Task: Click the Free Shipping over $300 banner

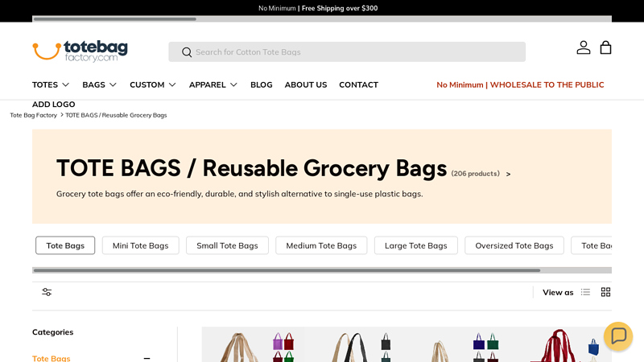Action: (340, 8)
